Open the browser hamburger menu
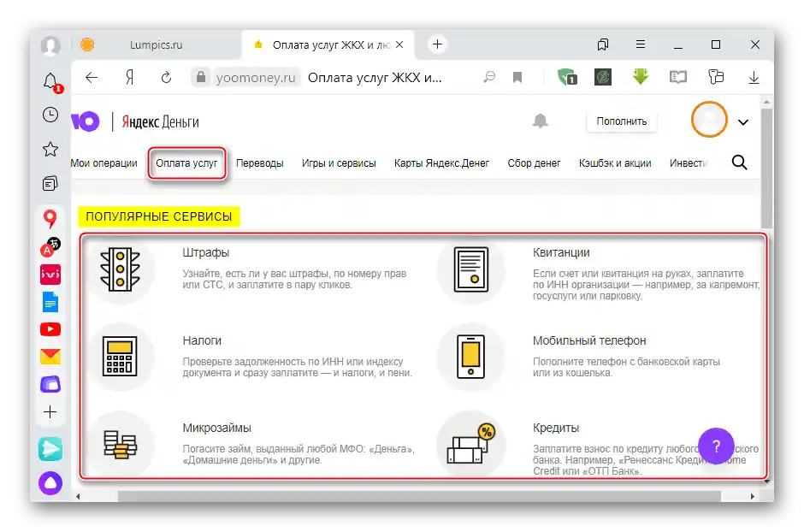 [641, 44]
